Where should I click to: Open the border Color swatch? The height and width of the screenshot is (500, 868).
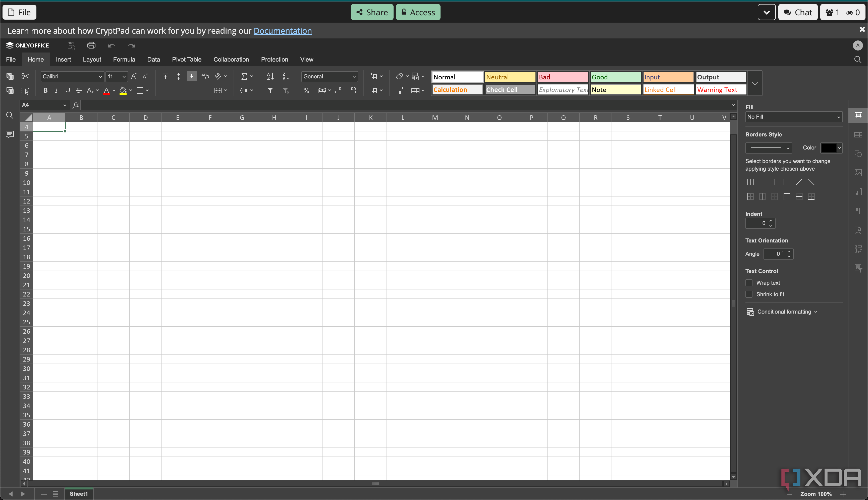click(x=831, y=148)
